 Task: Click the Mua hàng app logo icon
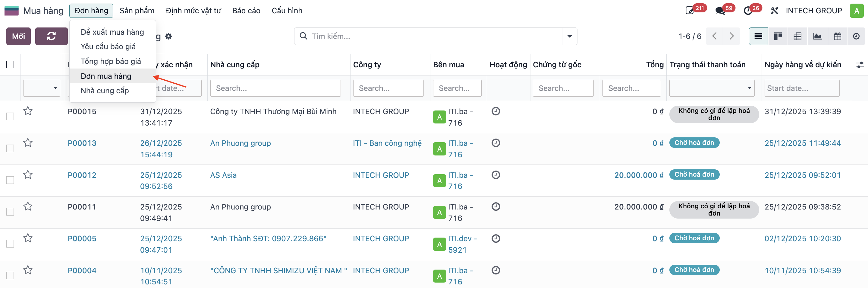pyautogui.click(x=11, y=11)
